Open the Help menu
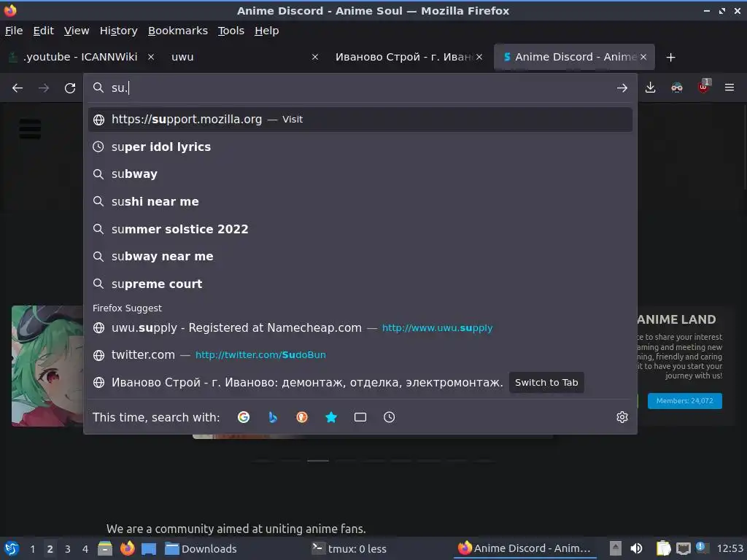Screen dimensions: 747x560 [x=267, y=31]
